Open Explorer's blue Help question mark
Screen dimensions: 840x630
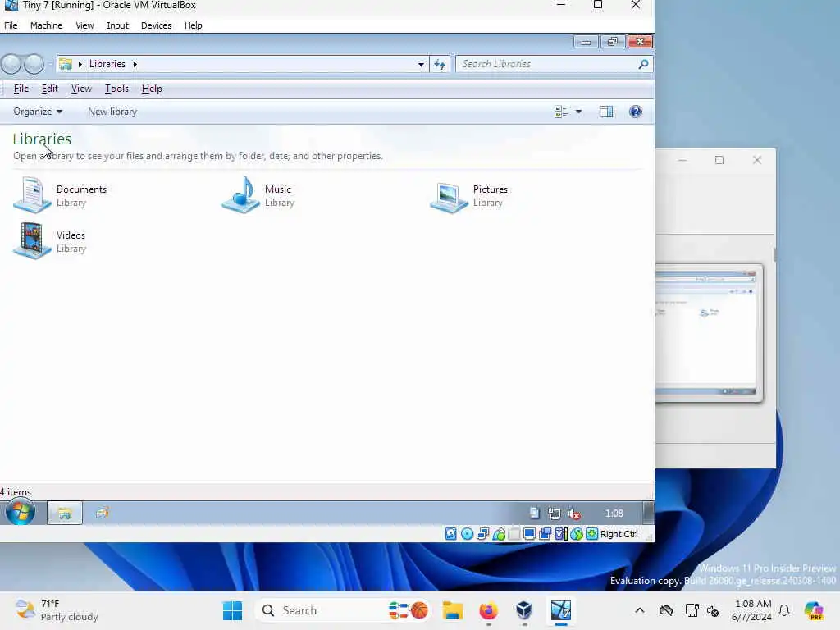coord(636,112)
